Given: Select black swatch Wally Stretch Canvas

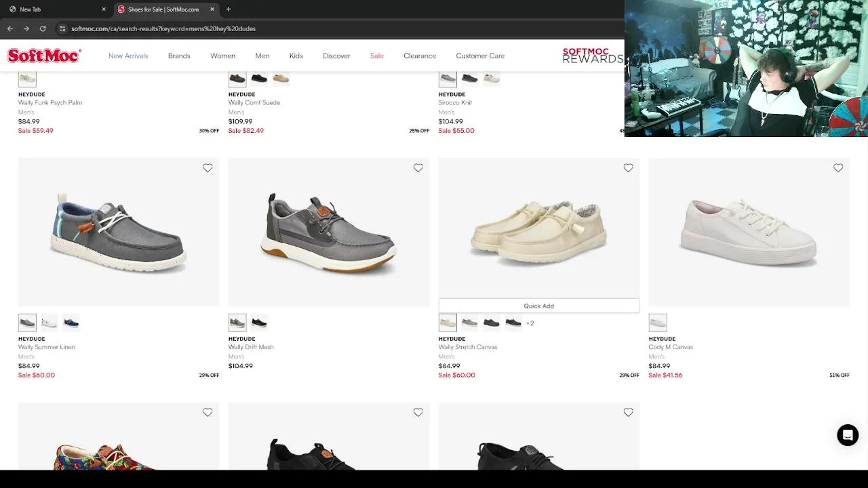Looking at the screenshot, I should [513, 323].
